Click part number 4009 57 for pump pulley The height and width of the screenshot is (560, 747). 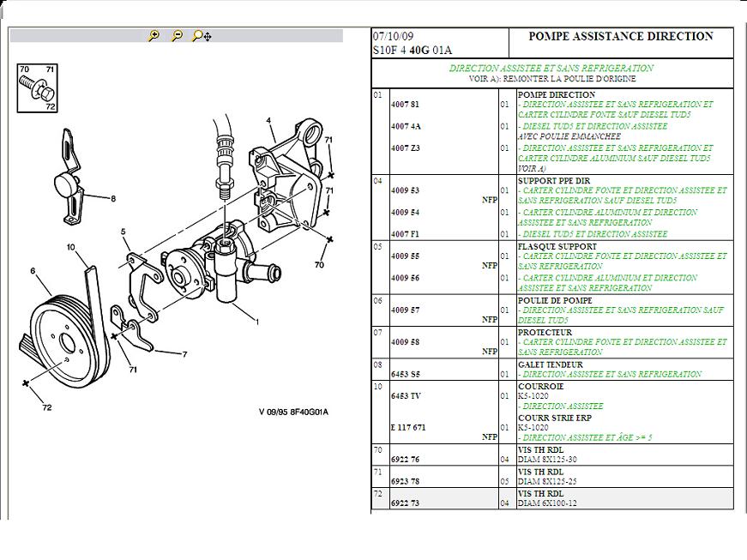[x=405, y=310]
